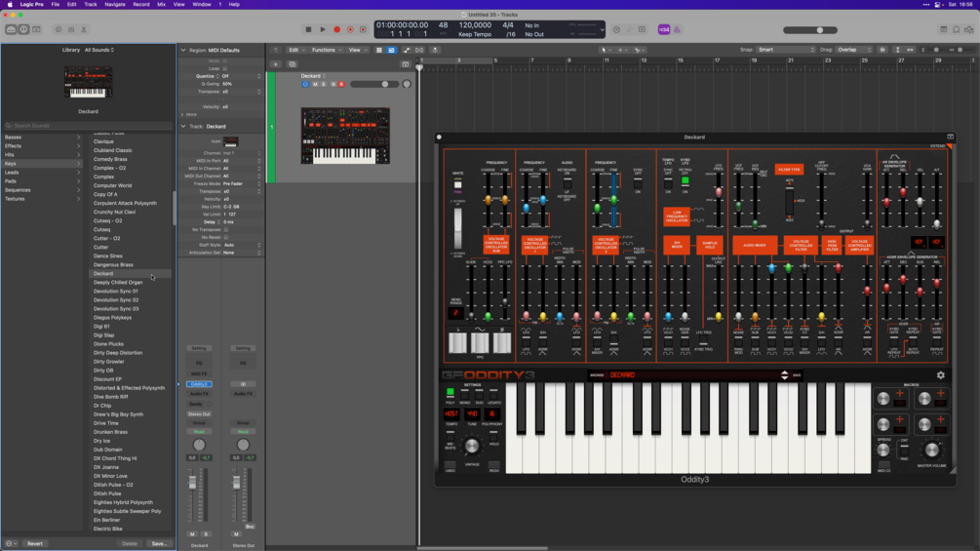Enable the Region Loop checkbox
Image resolution: width=980 pixels, height=551 pixels.
(x=225, y=68)
